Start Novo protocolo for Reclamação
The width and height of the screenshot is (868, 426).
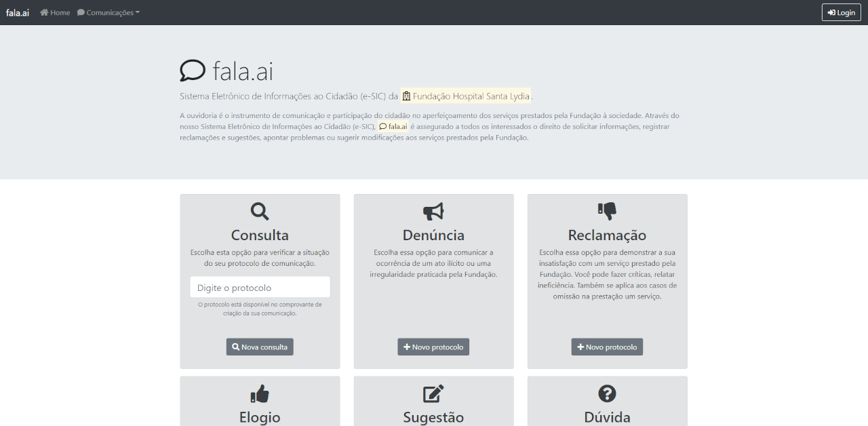tap(607, 347)
